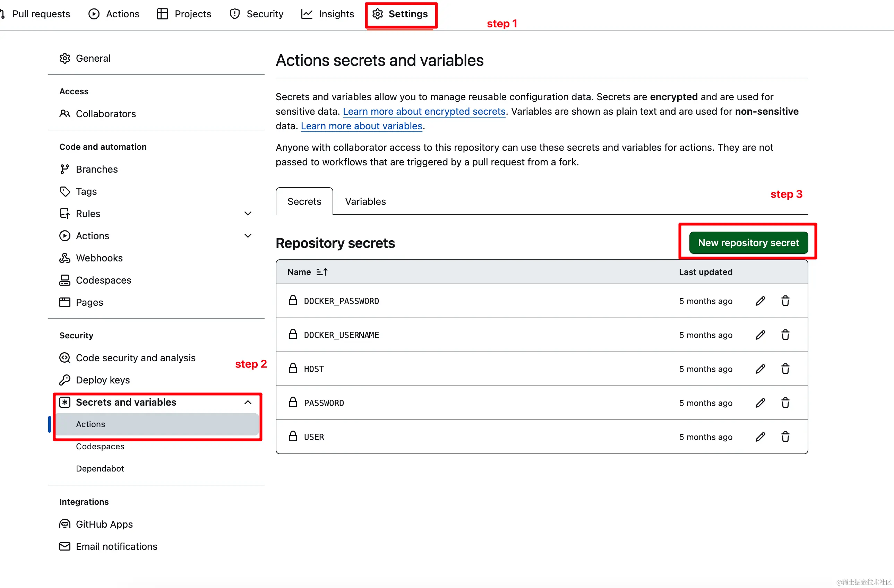Collapse the Secrets and variables section

coord(248,402)
